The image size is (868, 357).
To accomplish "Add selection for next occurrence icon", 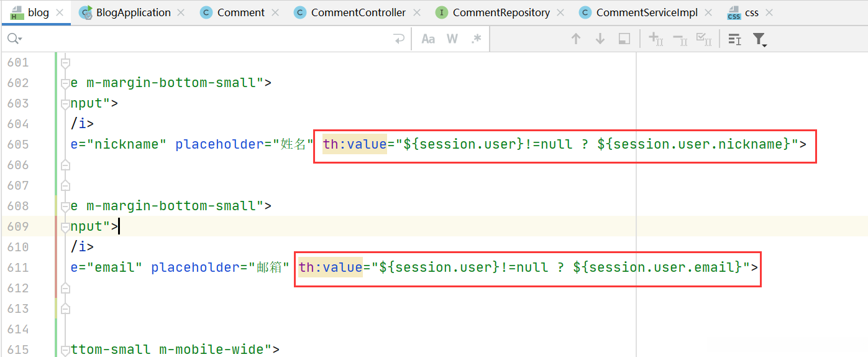I will pos(656,39).
